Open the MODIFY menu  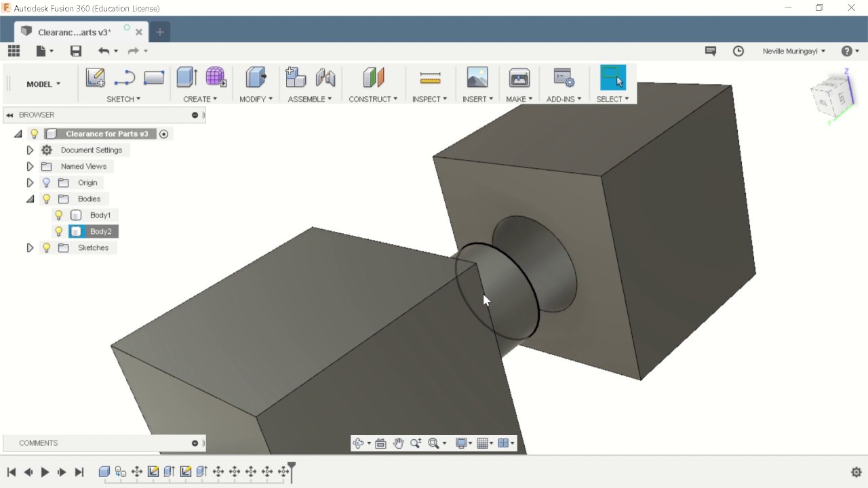(256, 99)
